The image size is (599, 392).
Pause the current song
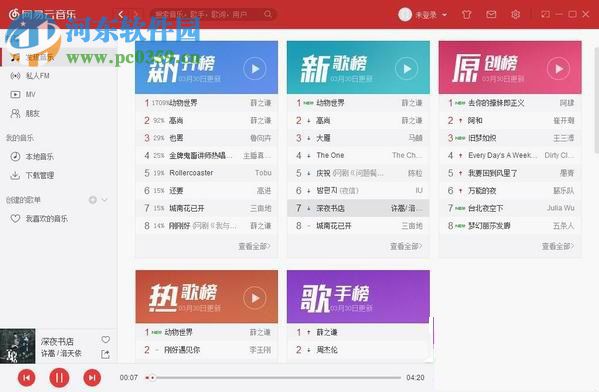coord(59,378)
